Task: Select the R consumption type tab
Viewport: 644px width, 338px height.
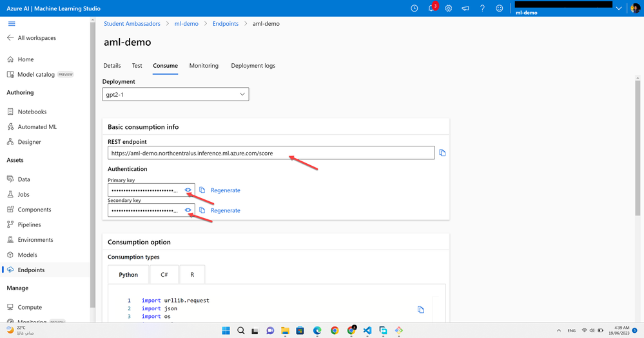Action: (x=192, y=275)
